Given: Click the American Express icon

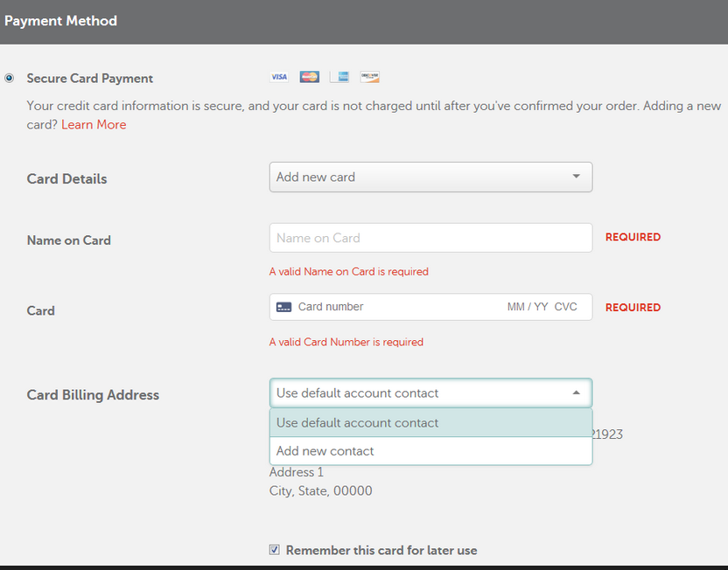Looking at the screenshot, I should (x=339, y=76).
